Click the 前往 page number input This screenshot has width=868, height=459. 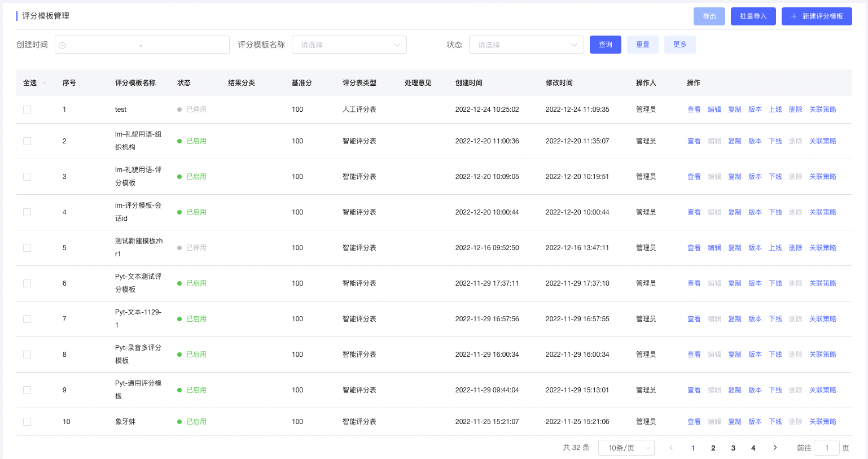[x=827, y=448]
